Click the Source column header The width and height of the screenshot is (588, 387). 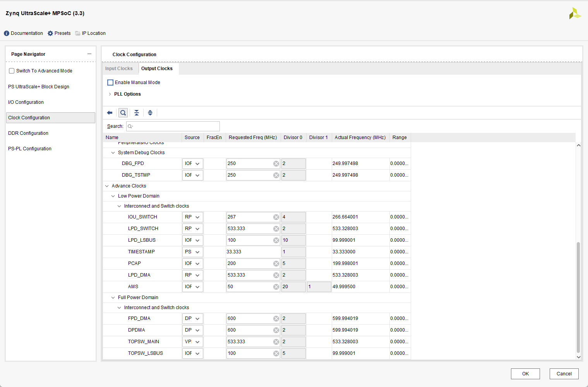[x=192, y=138]
